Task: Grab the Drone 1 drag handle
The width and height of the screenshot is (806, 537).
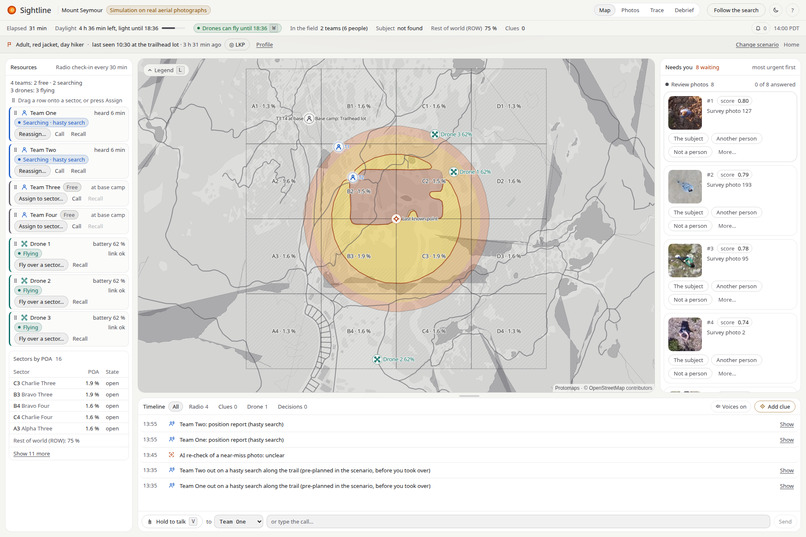Action: (15, 244)
